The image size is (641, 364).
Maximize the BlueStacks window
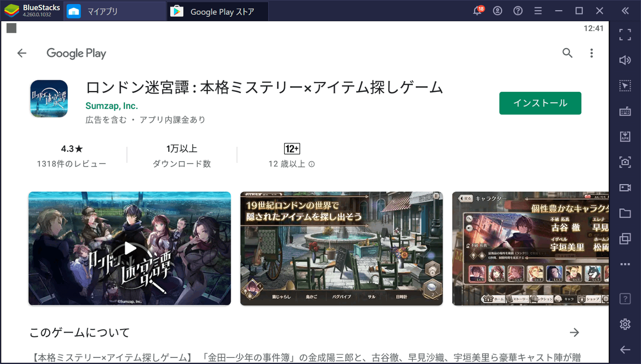point(579,11)
